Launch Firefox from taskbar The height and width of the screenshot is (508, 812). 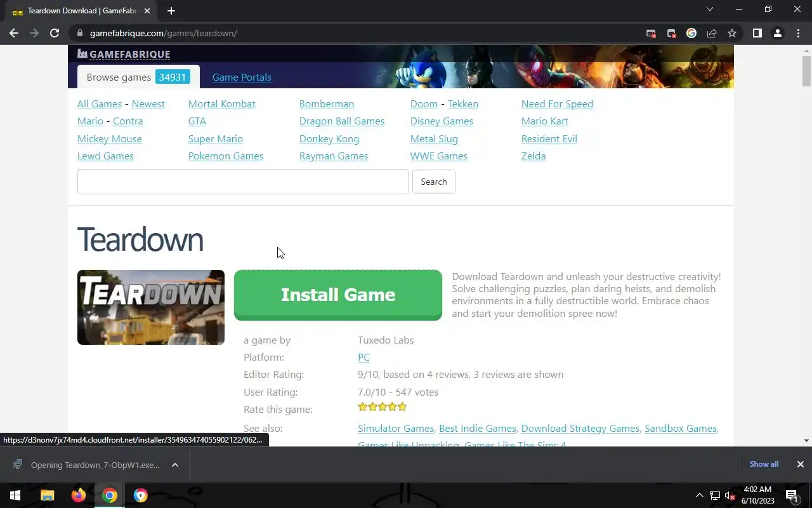[x=79, y=495]
